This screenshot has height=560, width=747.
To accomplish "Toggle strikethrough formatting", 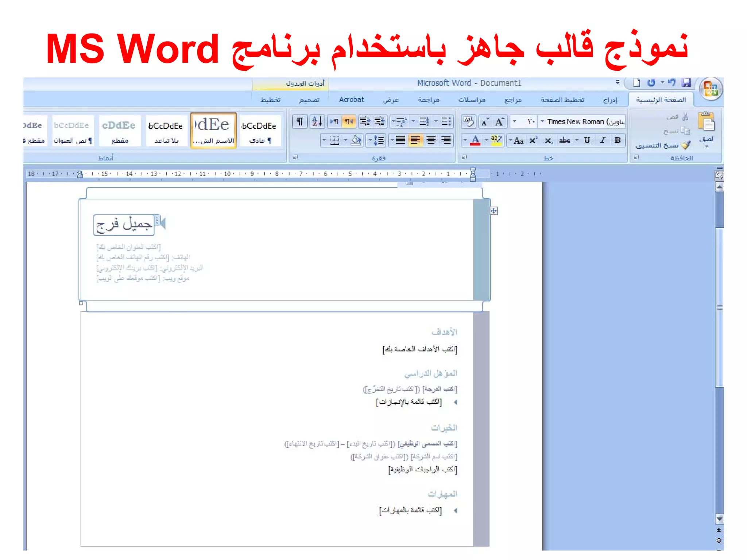I will tap(565, 140).
